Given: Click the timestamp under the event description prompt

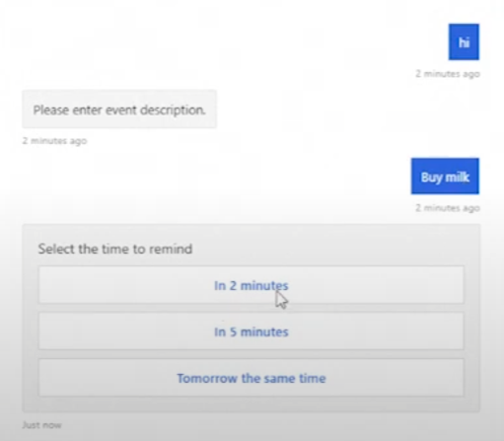Looking at the screenshot, I should click(54, 141).
